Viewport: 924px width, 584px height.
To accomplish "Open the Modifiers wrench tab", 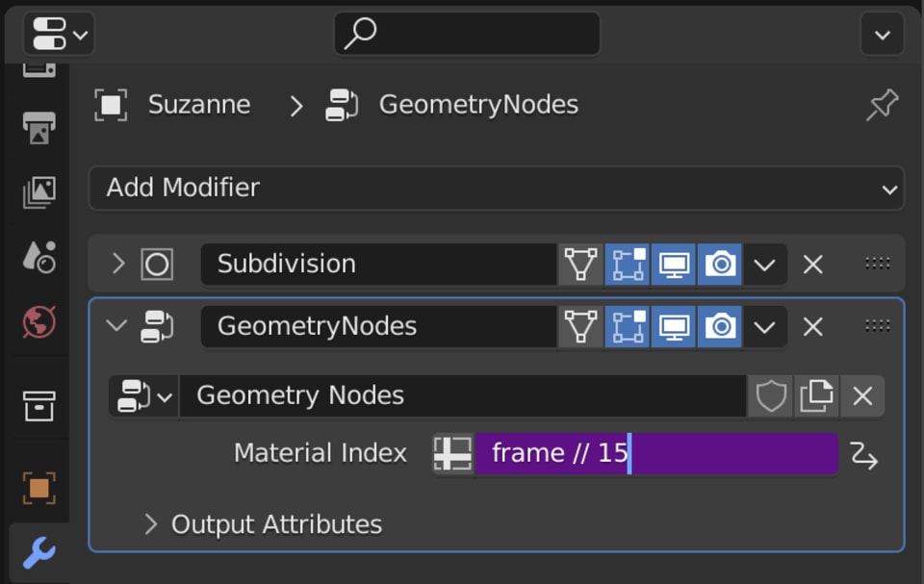I will (38, 552).
